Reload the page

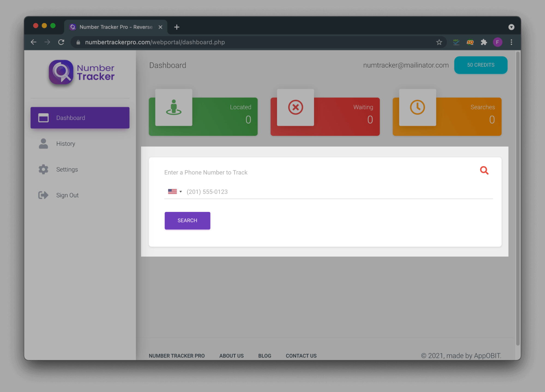tap(61, 42)
